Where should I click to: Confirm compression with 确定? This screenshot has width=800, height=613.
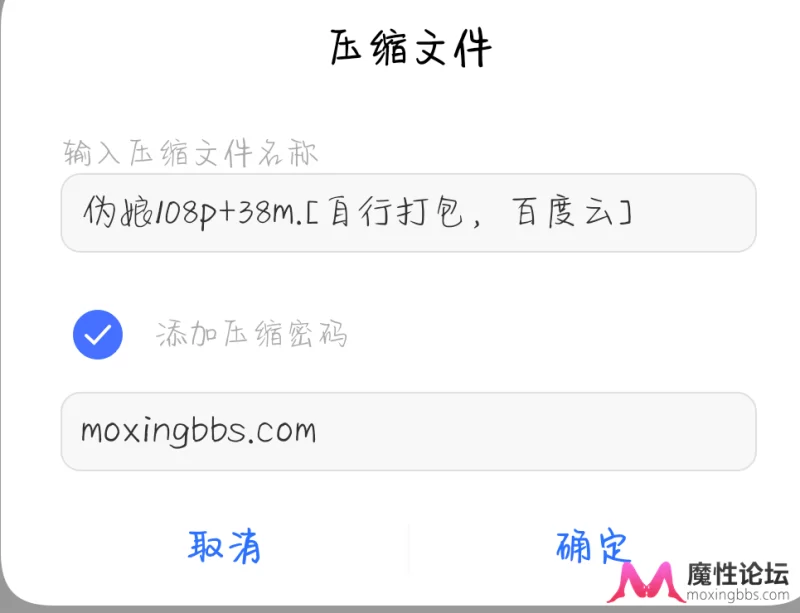(592, 546)
